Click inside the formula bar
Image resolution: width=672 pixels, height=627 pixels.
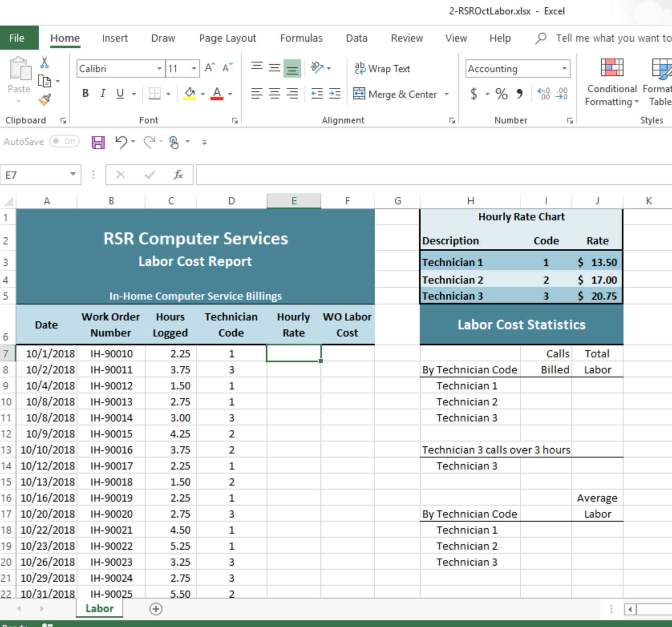pos(401,175)
